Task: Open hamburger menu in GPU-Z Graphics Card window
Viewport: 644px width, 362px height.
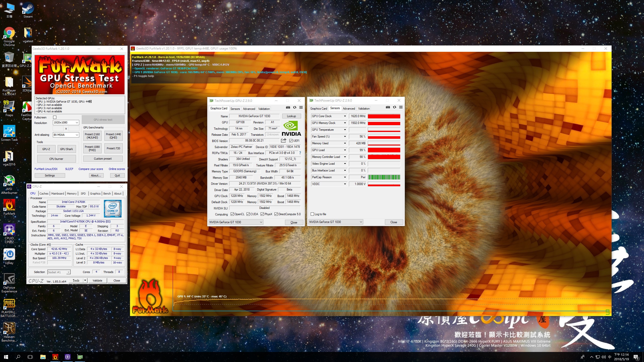Action: 301,107
